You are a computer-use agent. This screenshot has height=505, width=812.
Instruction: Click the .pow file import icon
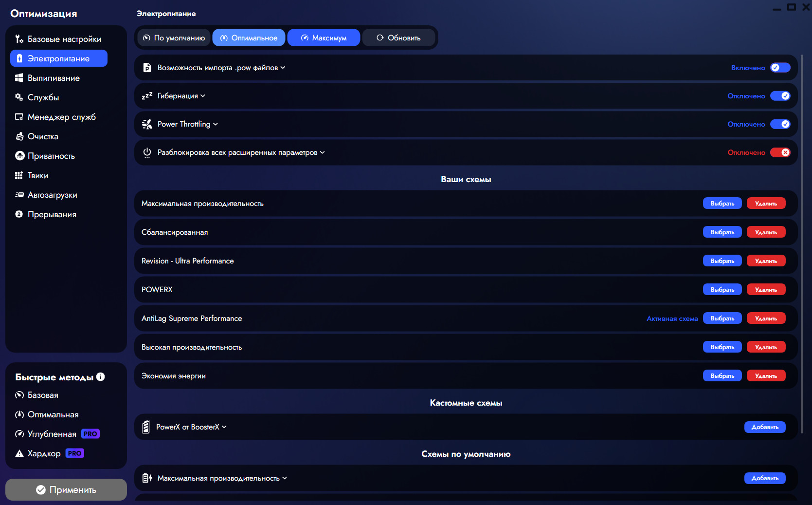(x=147, y=68)
